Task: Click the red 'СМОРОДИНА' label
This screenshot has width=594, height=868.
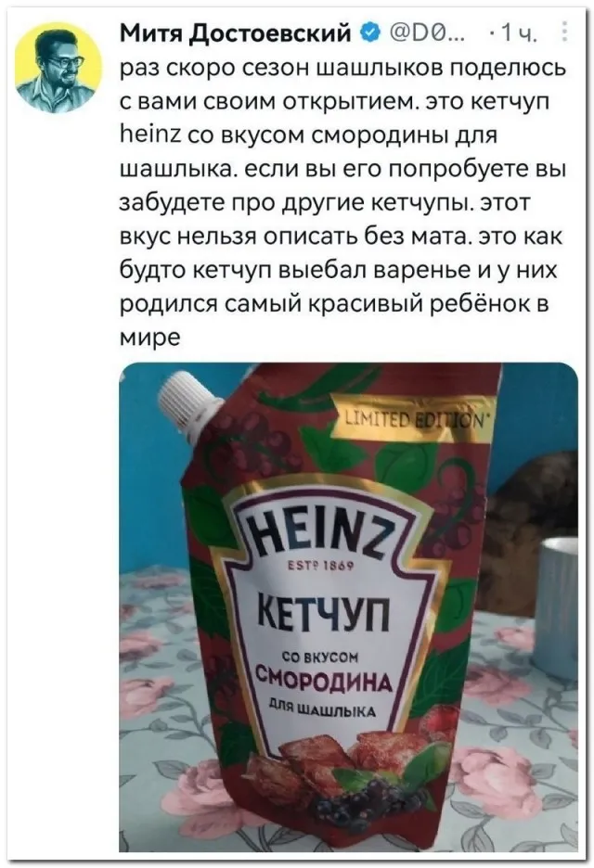Action: [x=324, y=682]
